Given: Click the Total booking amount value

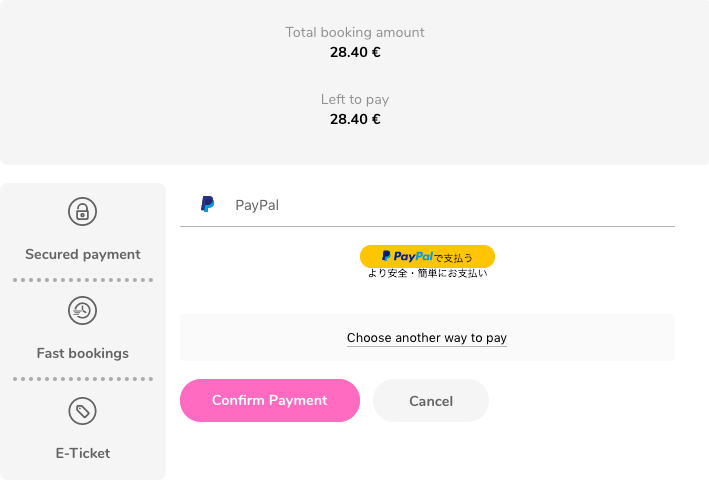Looking at the screenshot, I should [355, 52].
